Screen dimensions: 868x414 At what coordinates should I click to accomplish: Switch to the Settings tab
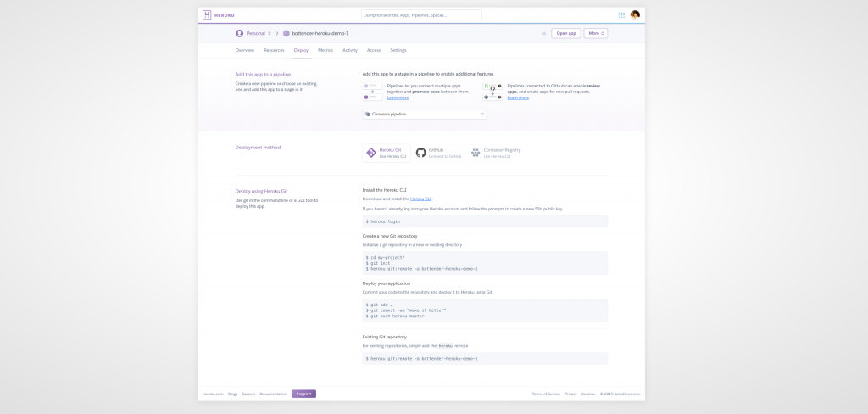click(398, 50)
